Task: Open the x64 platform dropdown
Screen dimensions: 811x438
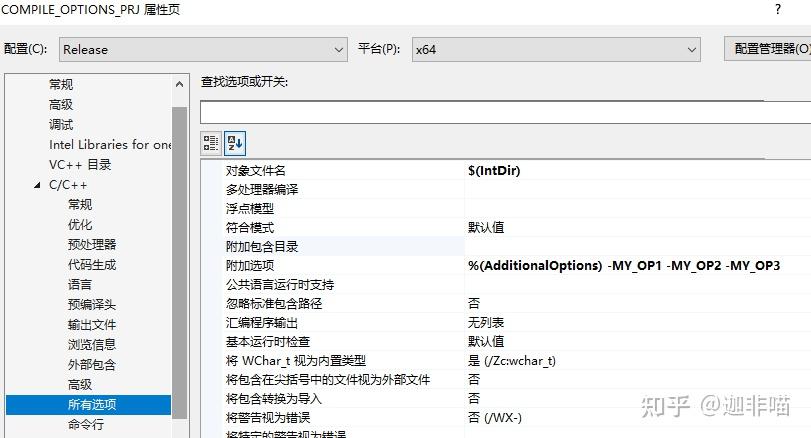Action: pos(556,50)
